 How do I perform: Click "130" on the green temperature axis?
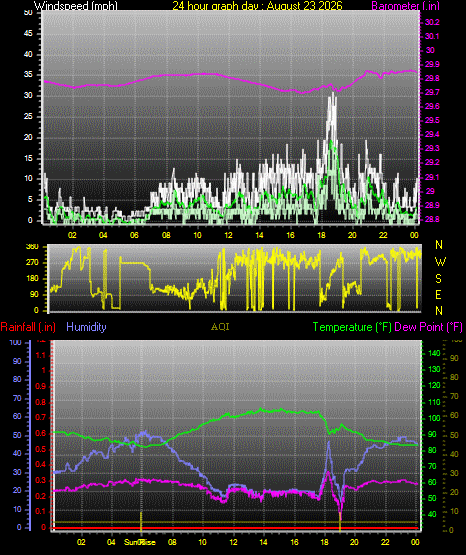(x=434, y=369)
